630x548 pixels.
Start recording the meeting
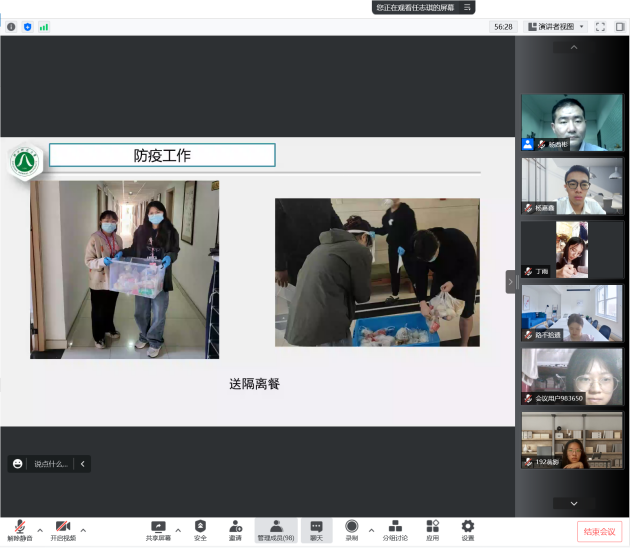[x=352, y=530]
